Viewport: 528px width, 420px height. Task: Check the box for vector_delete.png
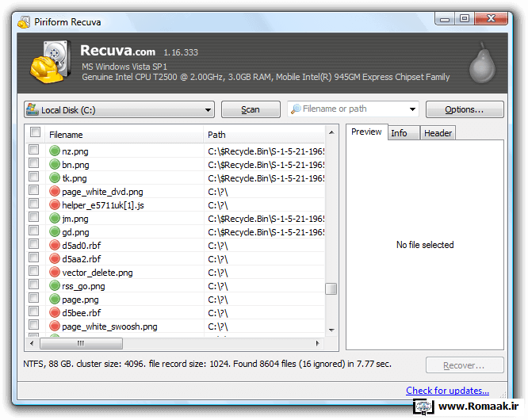tap(33, 270)
